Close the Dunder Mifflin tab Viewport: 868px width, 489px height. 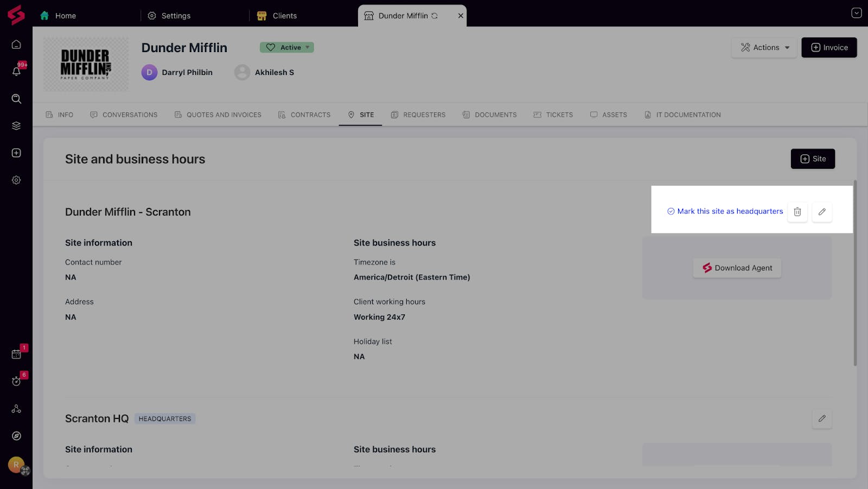click(x=461, y=16)
